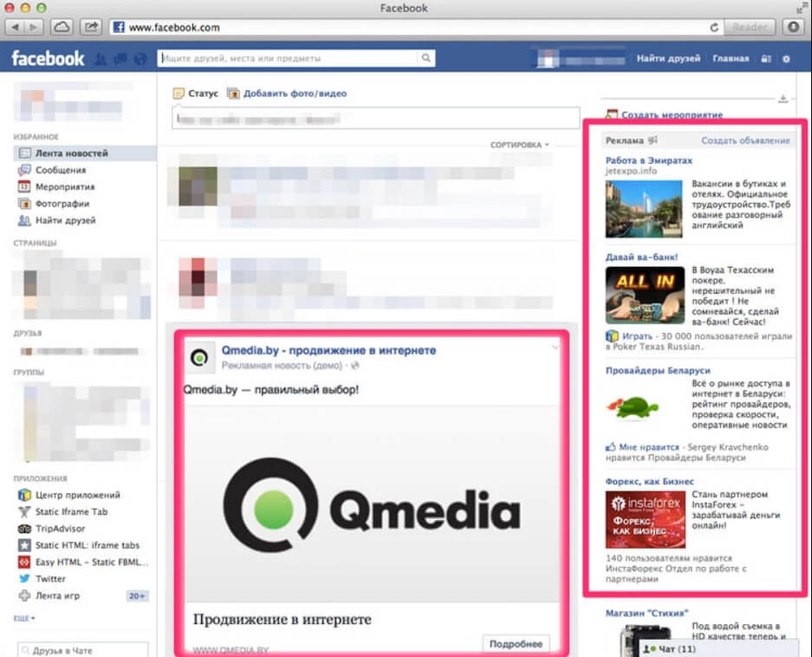The height and width of the screenshot is (657, 812).
Task: Click the Создать мероприятие calendar icon
Action: tap(612, 114)
